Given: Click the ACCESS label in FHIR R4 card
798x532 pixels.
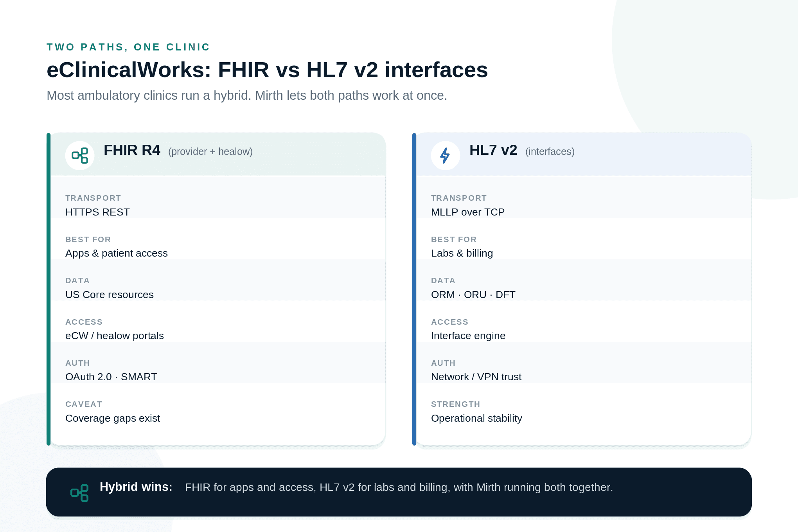Looking at the screenshot, I should (84, 322).
